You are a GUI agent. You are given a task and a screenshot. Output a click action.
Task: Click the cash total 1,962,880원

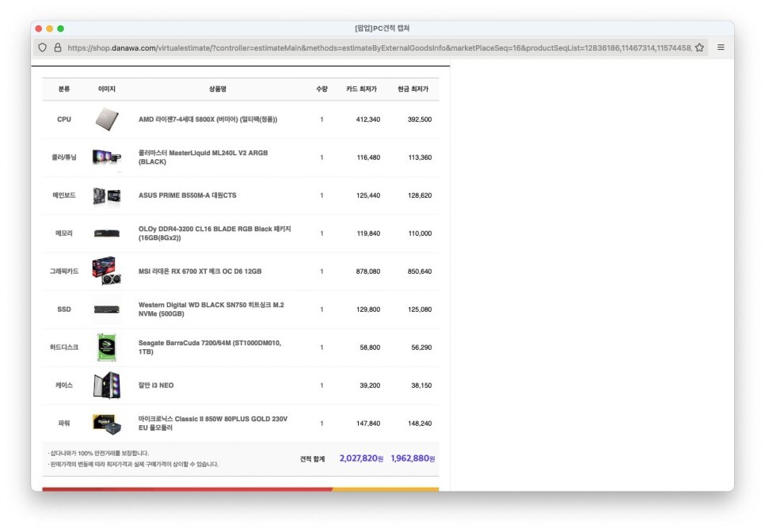pos(413,458)
